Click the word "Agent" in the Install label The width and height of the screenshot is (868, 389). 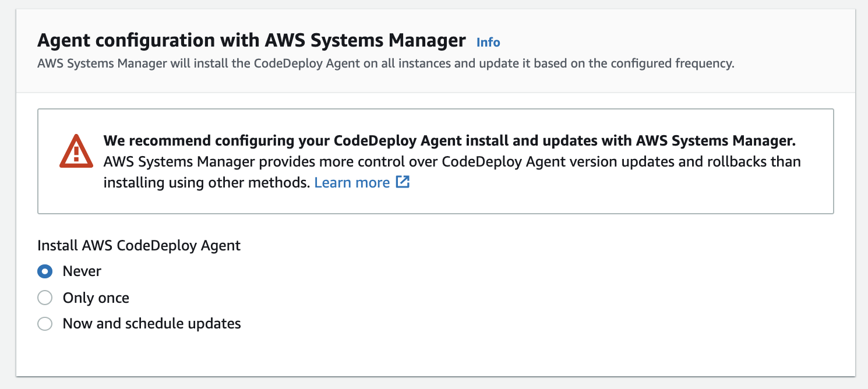click(x=221, y=246)
